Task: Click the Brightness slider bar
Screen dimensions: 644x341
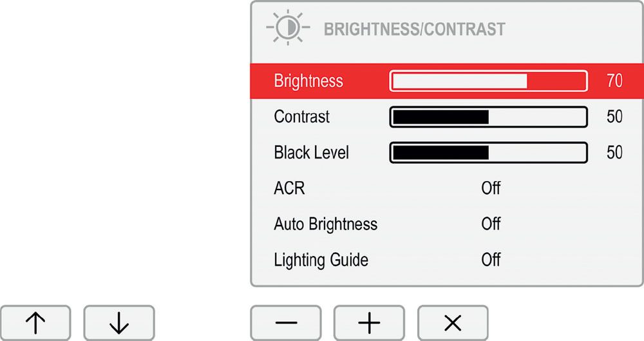Action: pos(488,81)
